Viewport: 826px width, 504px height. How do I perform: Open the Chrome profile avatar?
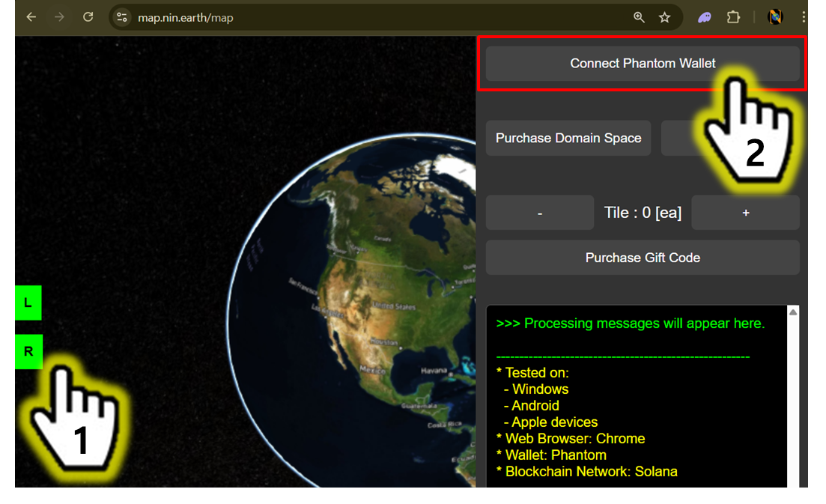pyautogui.click(x=776, y=17)
